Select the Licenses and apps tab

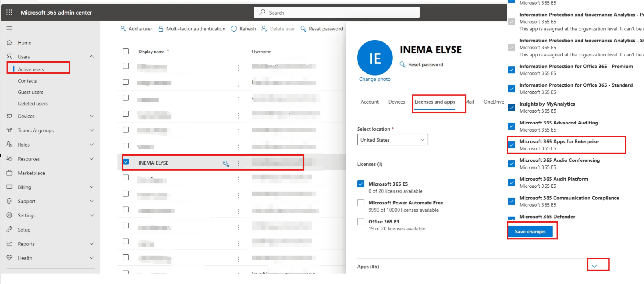pyautogui.click(x=435, y=102)
